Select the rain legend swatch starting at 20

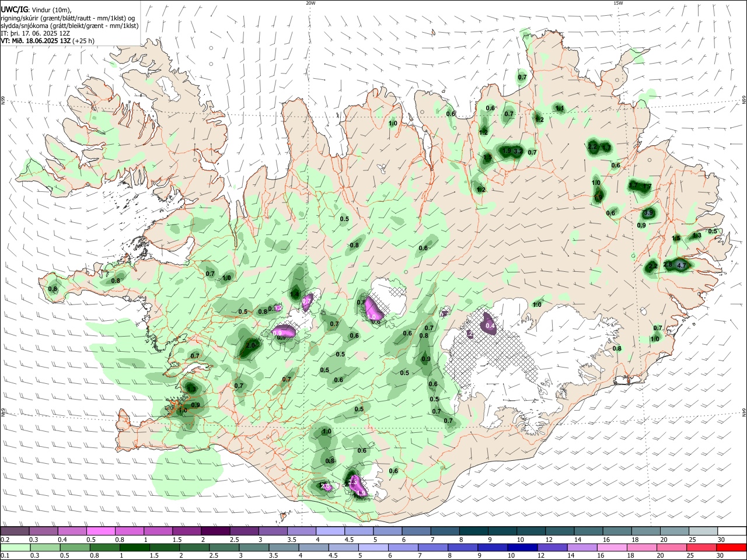point(671,547)
